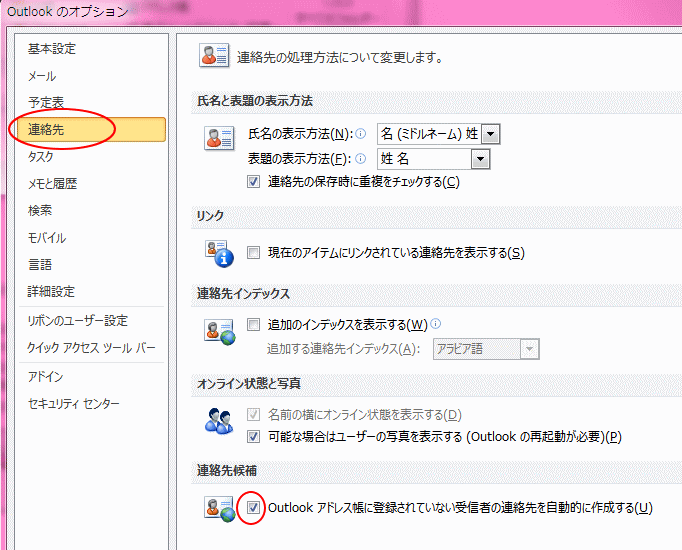Viewport: 682px width, 550px height.
Task: Click the 追加する連絡先インデックス label
Action: point(344,349)
